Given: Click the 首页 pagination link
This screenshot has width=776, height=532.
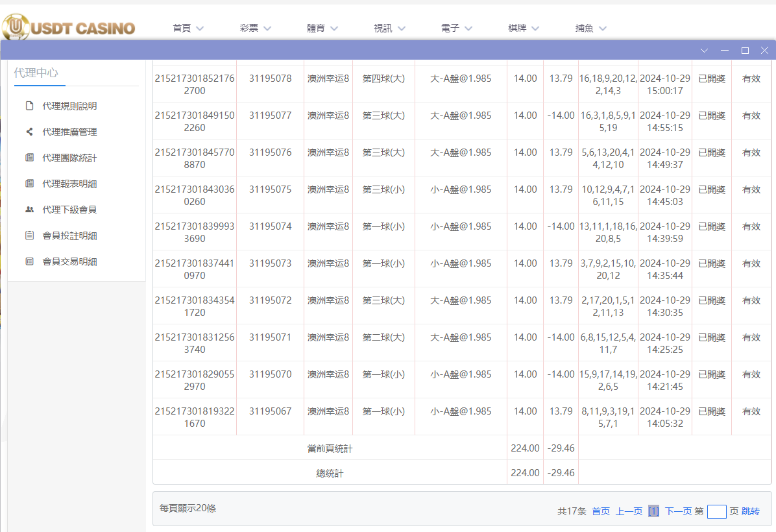Looking at the screenshot, I should tap(600, 511).
